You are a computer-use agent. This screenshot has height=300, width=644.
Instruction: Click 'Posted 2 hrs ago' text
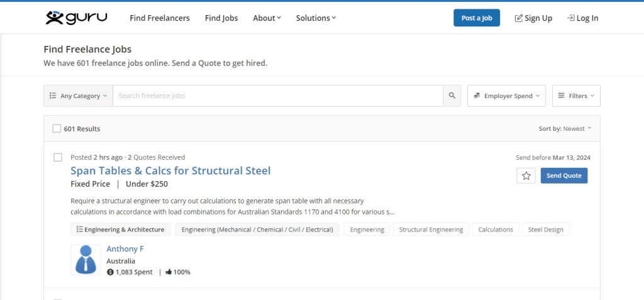96,157
